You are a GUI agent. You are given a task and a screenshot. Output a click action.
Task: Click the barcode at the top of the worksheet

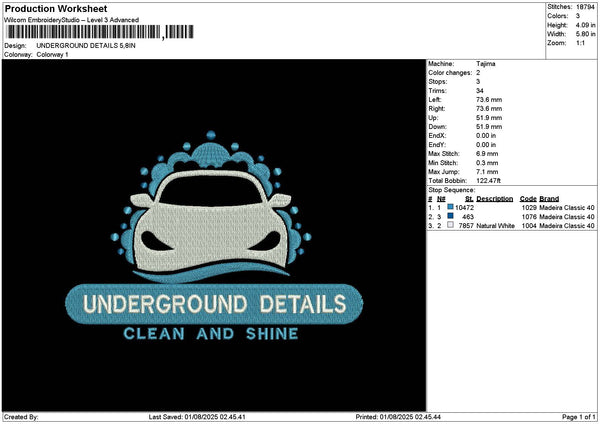pos(97,34)
